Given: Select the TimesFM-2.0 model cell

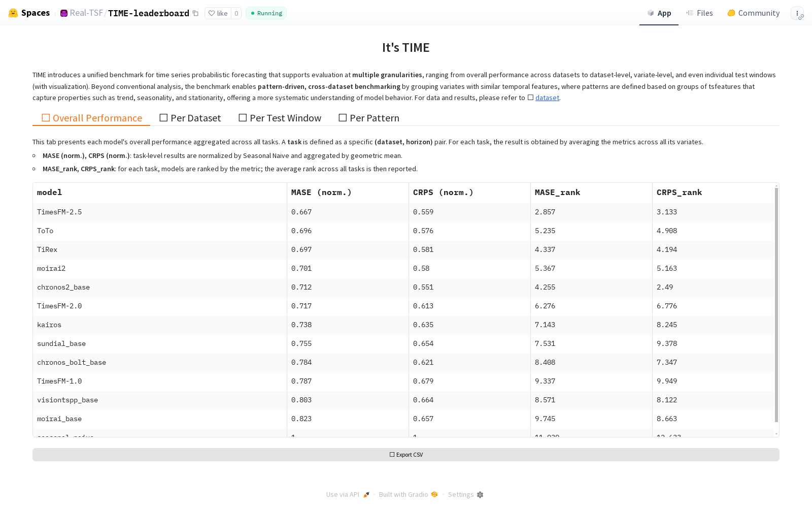Looking at the screenshot, I should (x=160, y=306).
